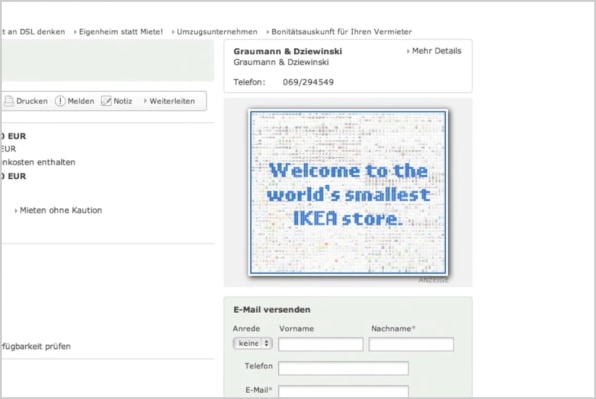The height and width of the screenshot is (399, 596).
Task: Click the IKEA store advertisement banner
Action: pyautogui.click(x=348, y=192)
